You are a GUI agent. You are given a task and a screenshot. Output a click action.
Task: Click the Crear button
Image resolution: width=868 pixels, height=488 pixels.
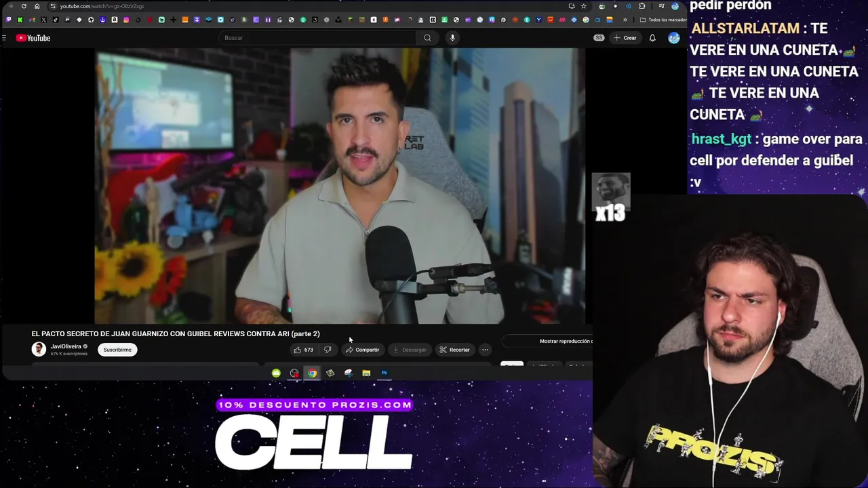click(x=625, y=38)
